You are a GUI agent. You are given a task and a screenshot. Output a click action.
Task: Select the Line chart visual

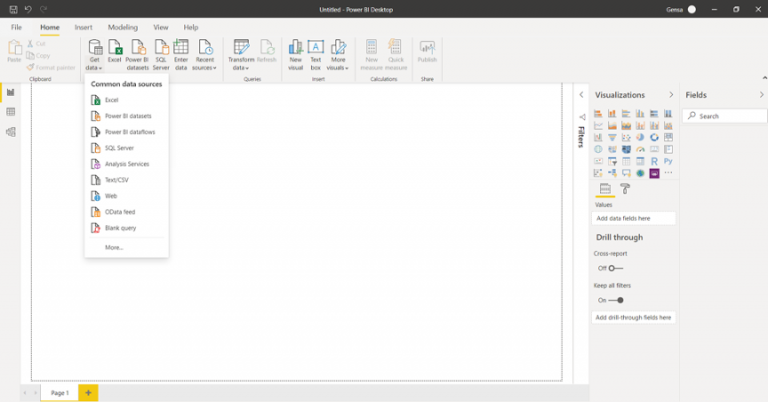(598, 126)
